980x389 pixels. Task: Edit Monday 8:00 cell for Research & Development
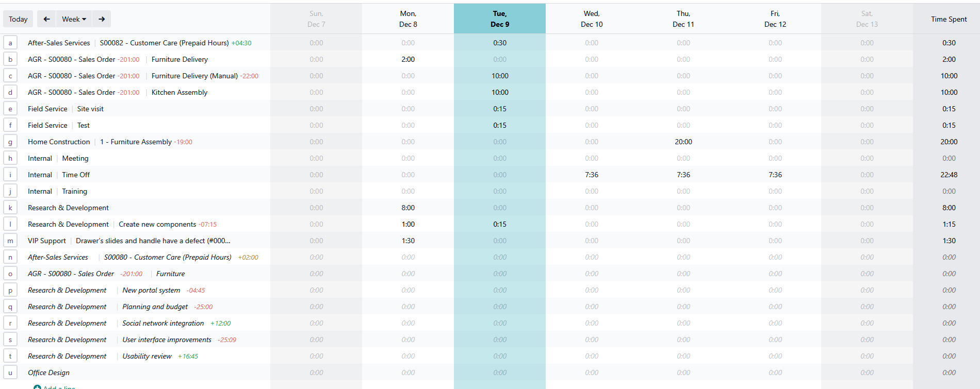point(407,208)
